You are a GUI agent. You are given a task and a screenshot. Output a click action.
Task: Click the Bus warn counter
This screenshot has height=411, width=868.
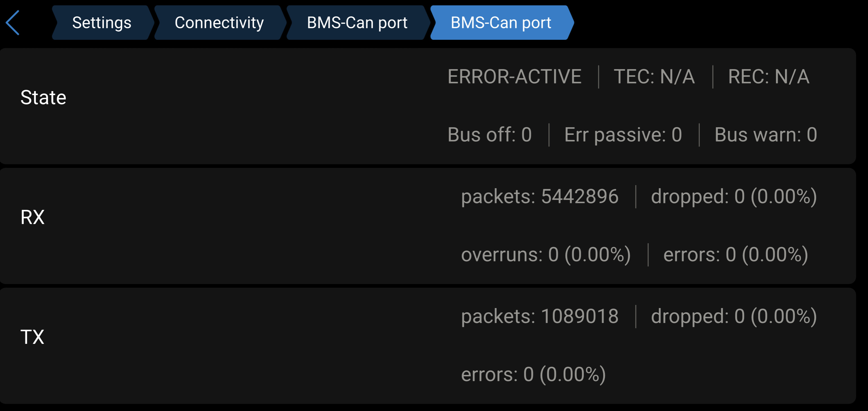point(766,135)
